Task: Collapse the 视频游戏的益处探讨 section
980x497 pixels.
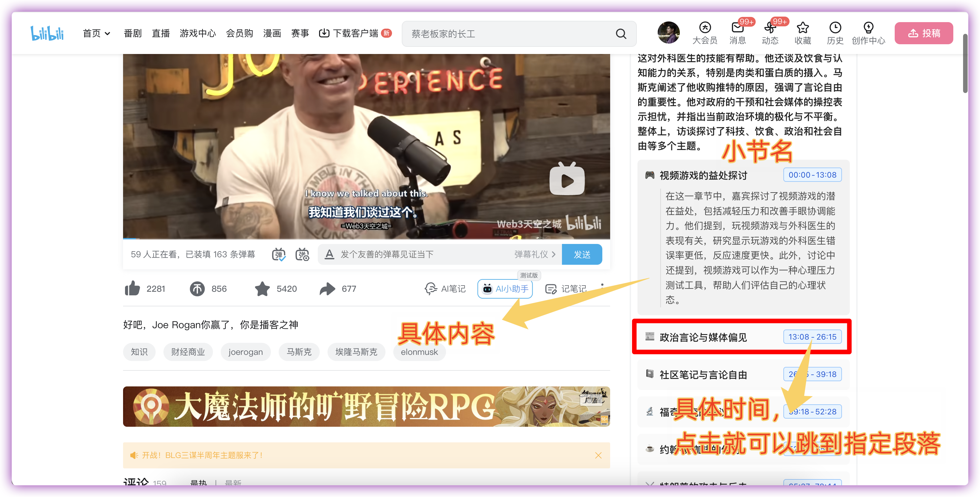Action: 704,175
